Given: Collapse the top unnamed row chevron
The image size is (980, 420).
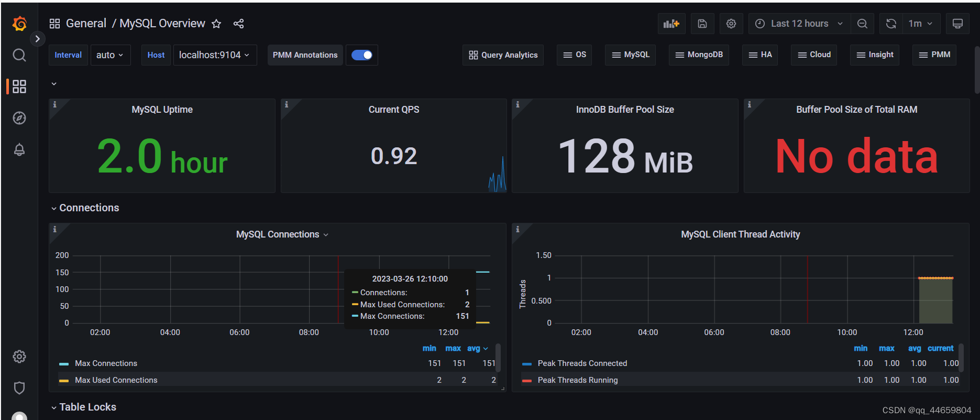Looking at the screenshot, I should pos(54,84).
